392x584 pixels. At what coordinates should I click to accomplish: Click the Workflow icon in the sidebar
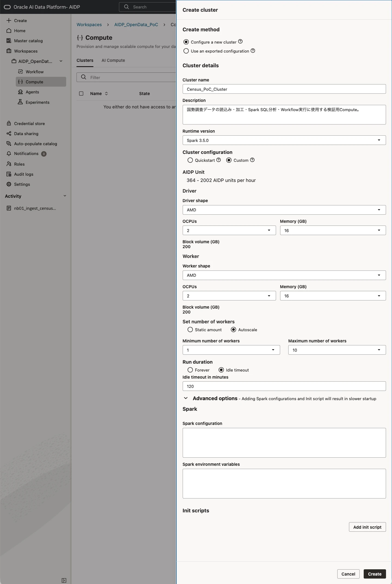(x=20, y=72)
